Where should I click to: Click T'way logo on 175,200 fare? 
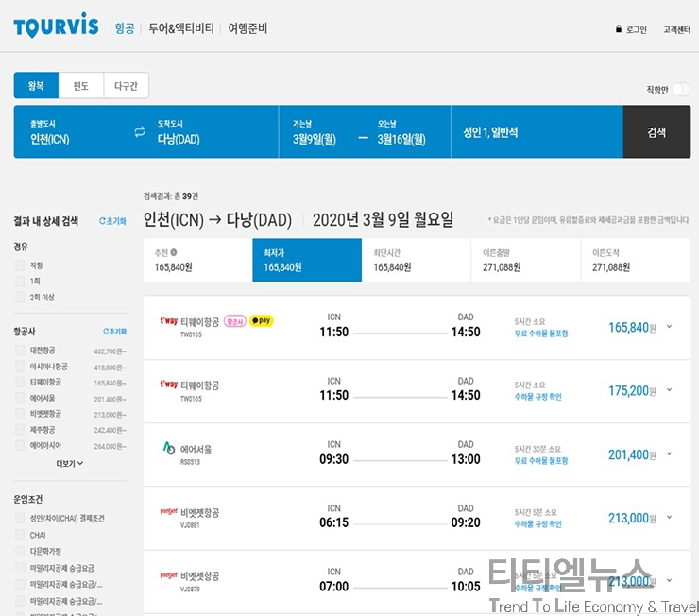click(169, 385)
